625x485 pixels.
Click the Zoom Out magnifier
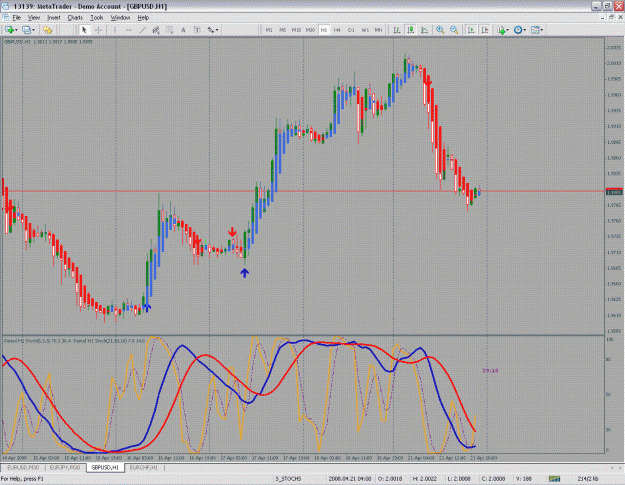click(454, 30)
